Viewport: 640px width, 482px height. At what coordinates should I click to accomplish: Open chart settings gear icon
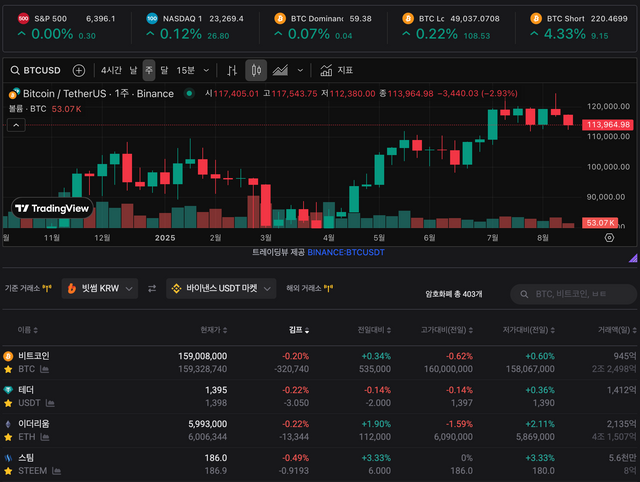(609, 238)
